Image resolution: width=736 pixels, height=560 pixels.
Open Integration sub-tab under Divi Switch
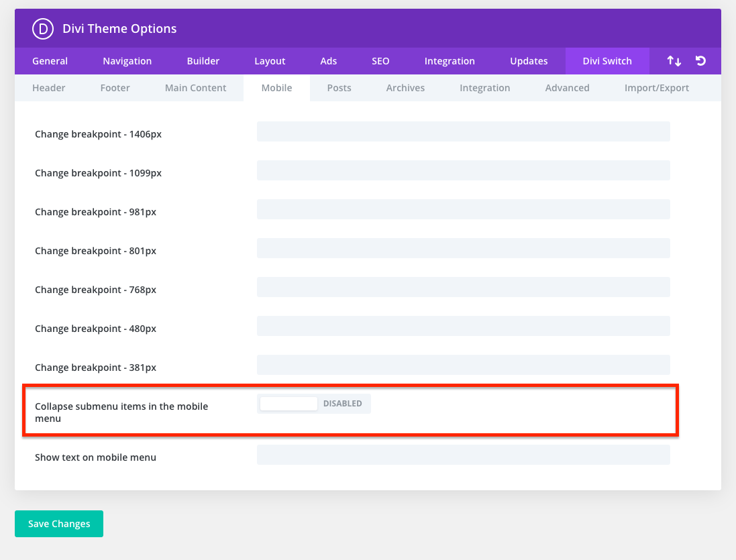click(485, 88)
